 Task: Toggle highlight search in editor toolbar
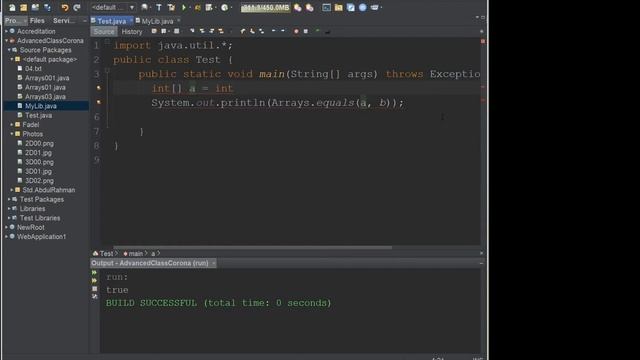pyautogui.click(x=221, y=31)
